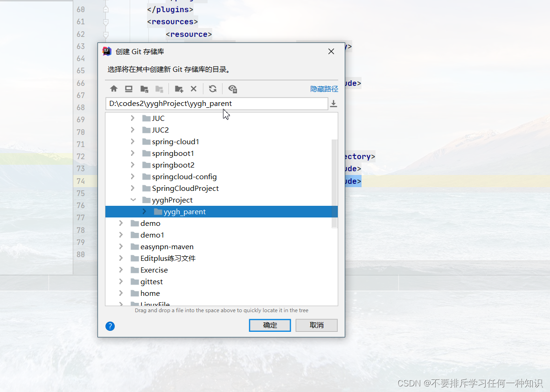This screenshot has height=392, width=550.
Task: Click into the directory path field
Action: [x=216, y=104]
